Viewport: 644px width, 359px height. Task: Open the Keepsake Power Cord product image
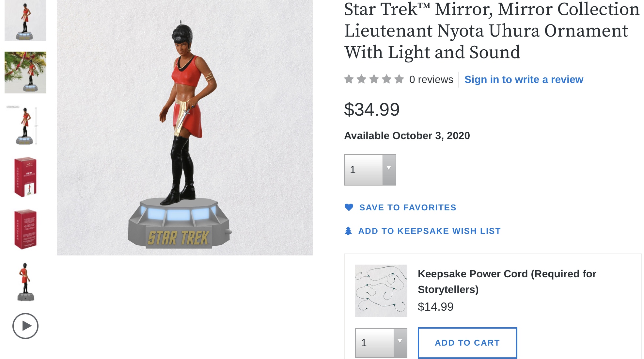coord(381,290)
